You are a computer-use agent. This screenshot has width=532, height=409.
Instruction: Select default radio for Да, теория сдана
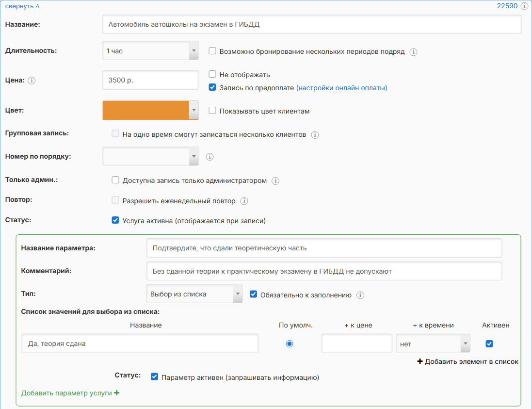point(290,344)
